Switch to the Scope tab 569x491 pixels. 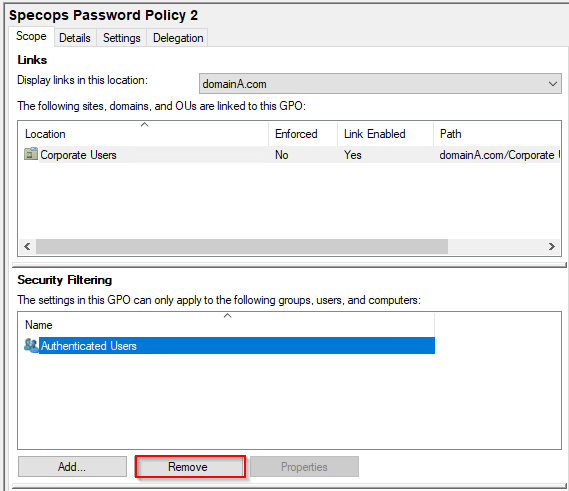[31, 36]
